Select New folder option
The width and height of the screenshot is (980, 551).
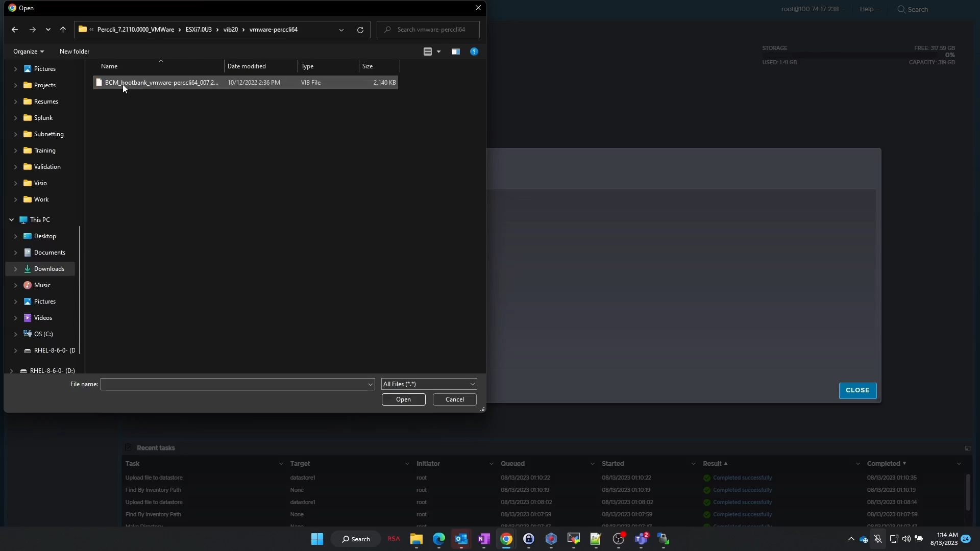pos(75,51)
